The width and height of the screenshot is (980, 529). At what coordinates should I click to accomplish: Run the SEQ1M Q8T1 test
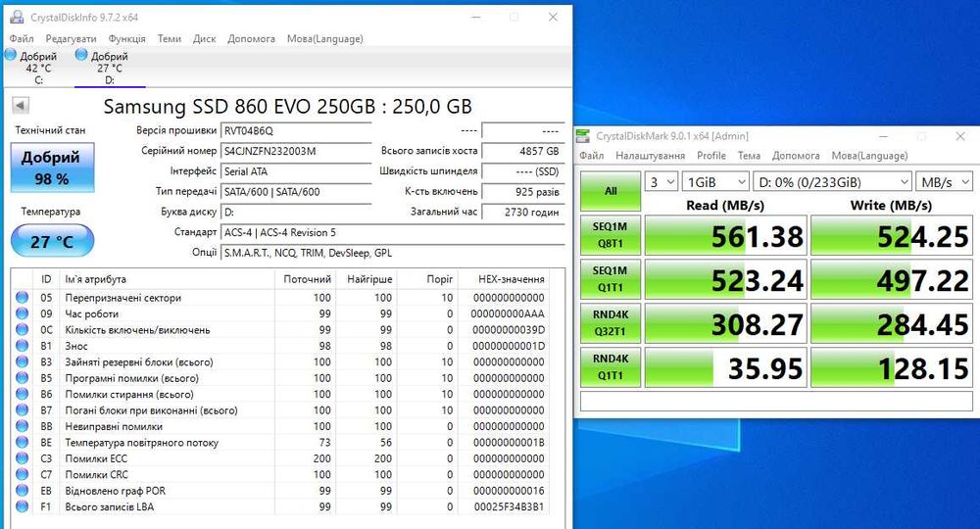611,235
